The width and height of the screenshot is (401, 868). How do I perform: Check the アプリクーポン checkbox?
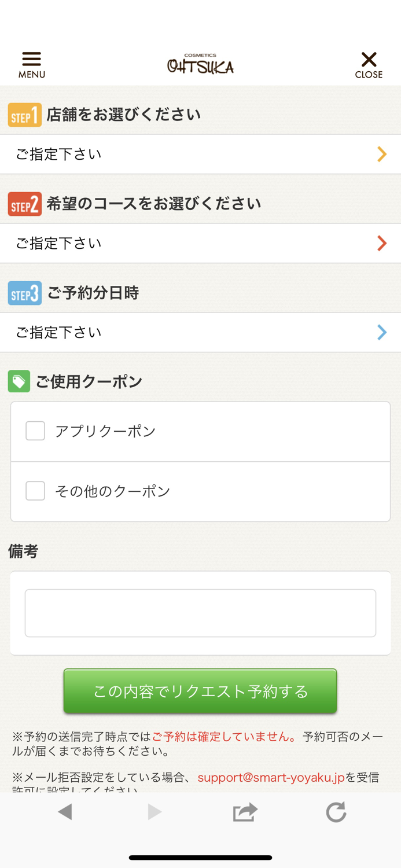pyautogui.click(x=35, y=431)
